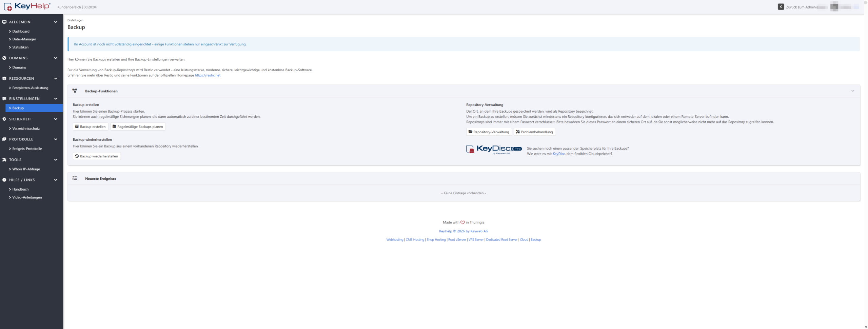868x329 pixels.
Task: Click the Ressourcen stack icon
Action: click(4, 78)
